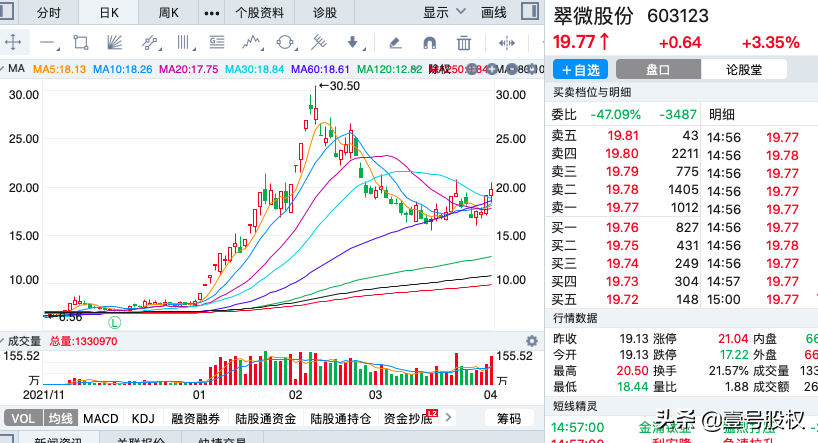This screenshot has width=818, height=443.
Task: Click the 翠微股份 stock name title
Action: click(593, 16)
